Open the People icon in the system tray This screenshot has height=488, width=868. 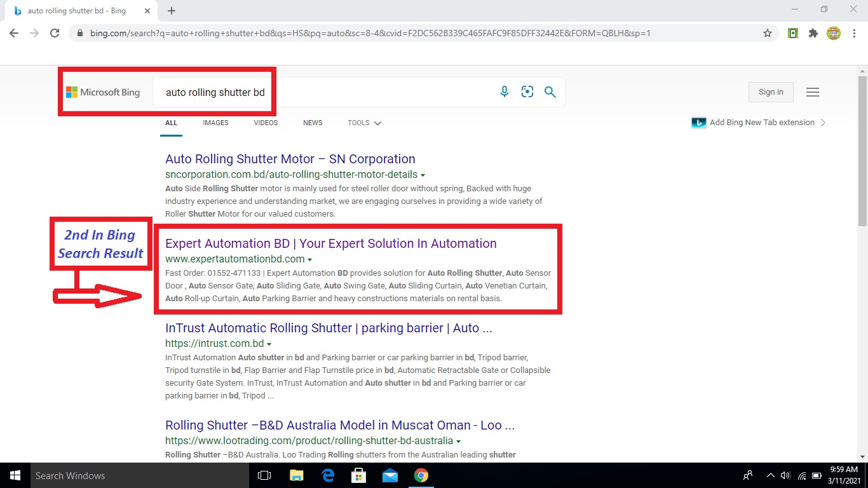[748, 475]
